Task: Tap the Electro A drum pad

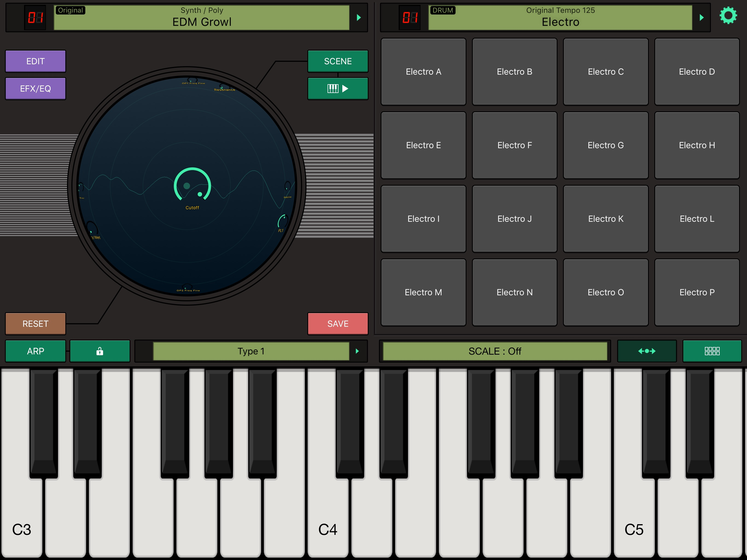Action: (x=424, y=72)
